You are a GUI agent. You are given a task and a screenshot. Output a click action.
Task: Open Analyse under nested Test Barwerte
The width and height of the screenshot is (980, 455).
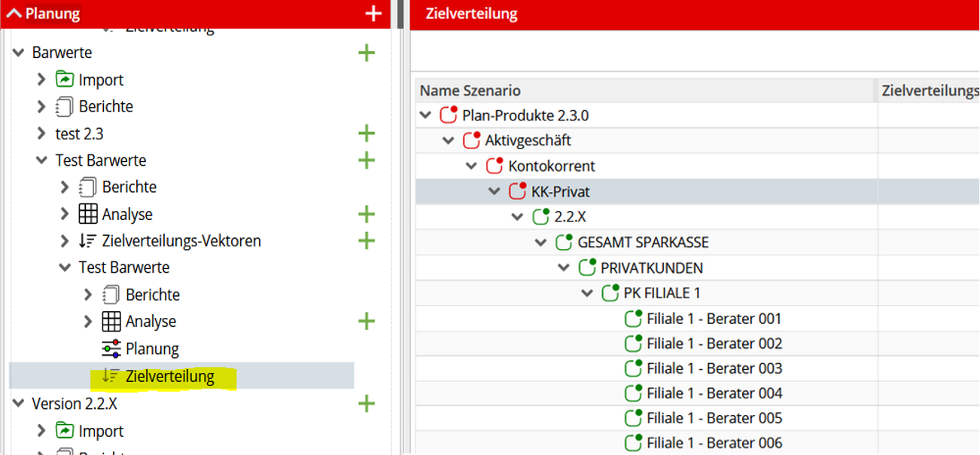pyautogui.click(x=151, y=322)
